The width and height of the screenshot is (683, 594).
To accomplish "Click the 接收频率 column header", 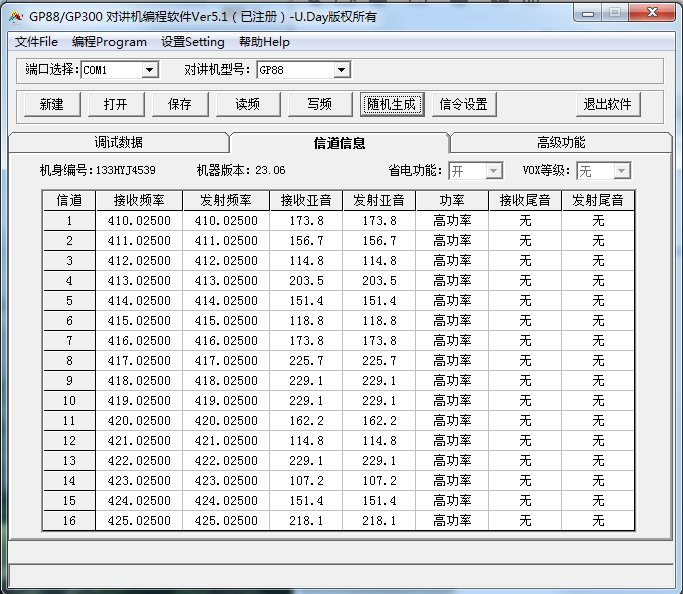I will tap(139, 200).
